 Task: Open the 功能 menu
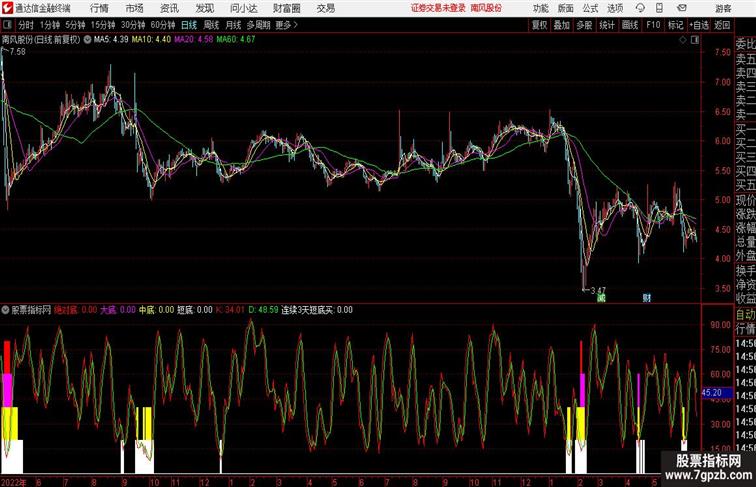tap(540, 8)
